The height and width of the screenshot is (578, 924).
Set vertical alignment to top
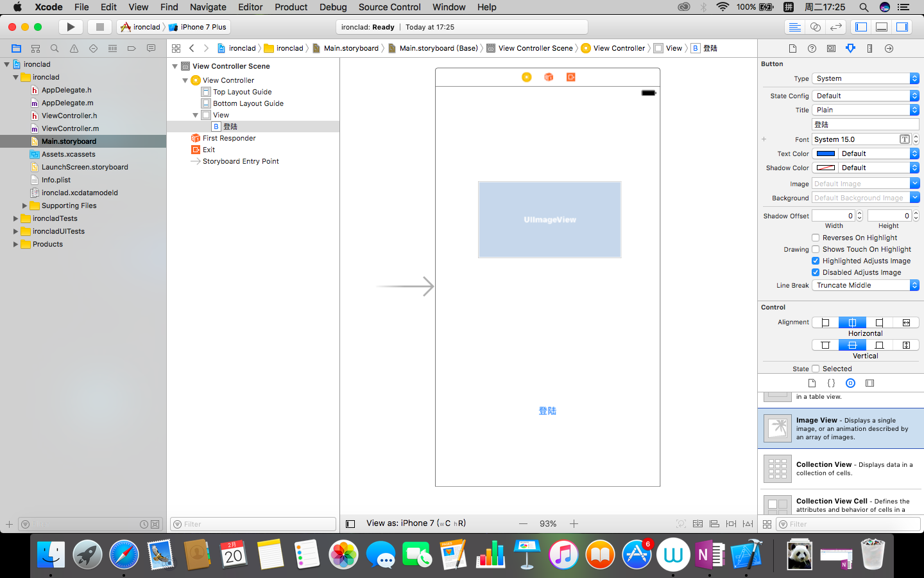pyautogui.click(x=826, y=345)
